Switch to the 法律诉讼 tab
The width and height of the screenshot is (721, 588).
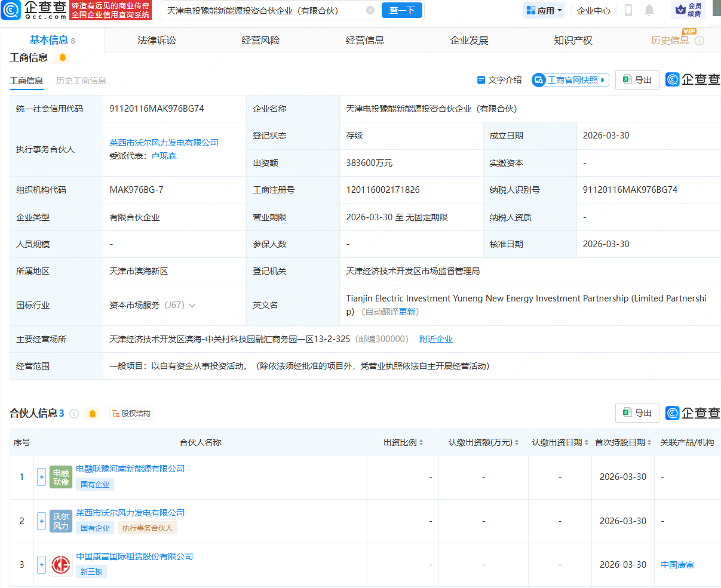click(x=157, y=39)
